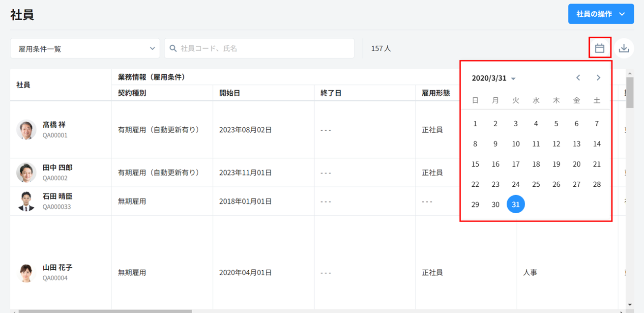Click 高橋 祥 profile avatar

click(x=26, y=130)
